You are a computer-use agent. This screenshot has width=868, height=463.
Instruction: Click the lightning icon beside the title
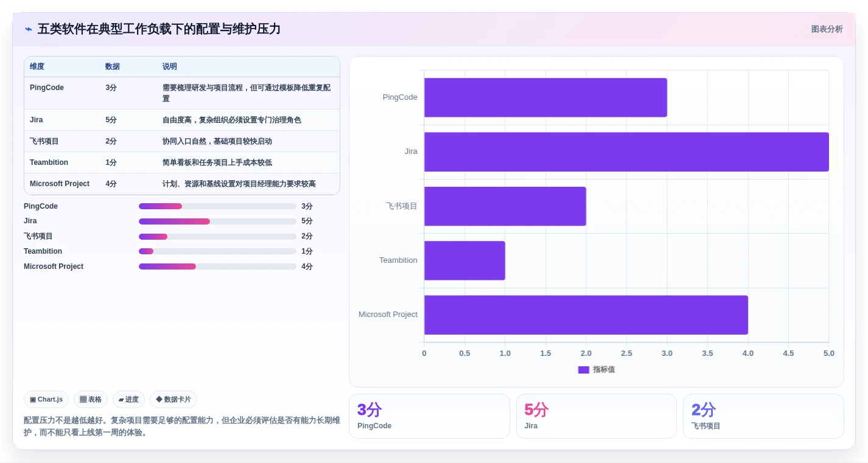[28, 29]
